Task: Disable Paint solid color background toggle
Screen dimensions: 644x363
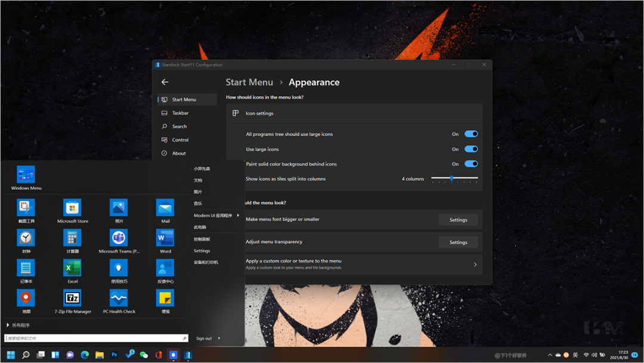Action: 470,164
